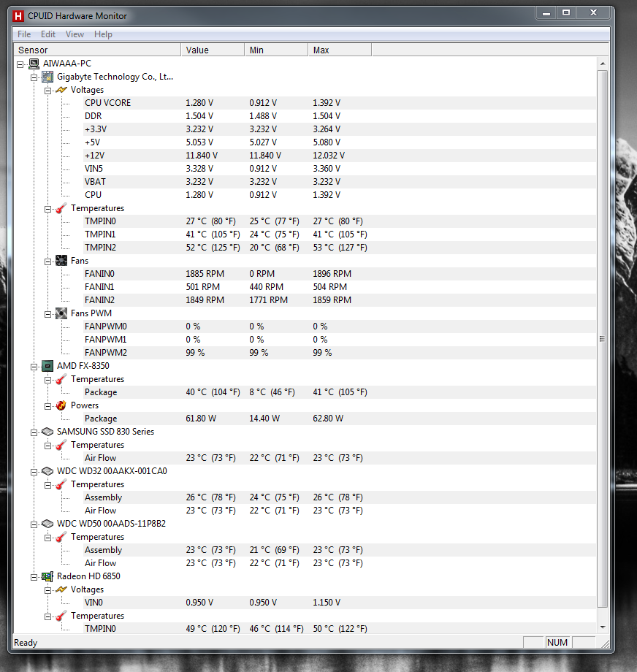Open the File menu
This screenshot has height=672, width=637.
click(24, 34)
